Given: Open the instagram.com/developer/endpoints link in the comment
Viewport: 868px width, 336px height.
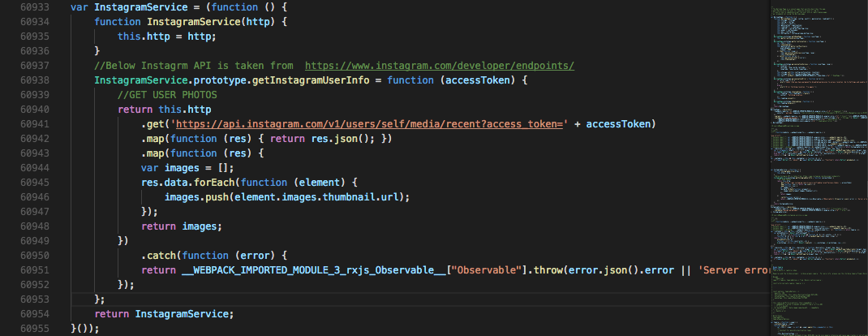Looking at the screenshot, I should pyautogui.click(x=440, y=65).
